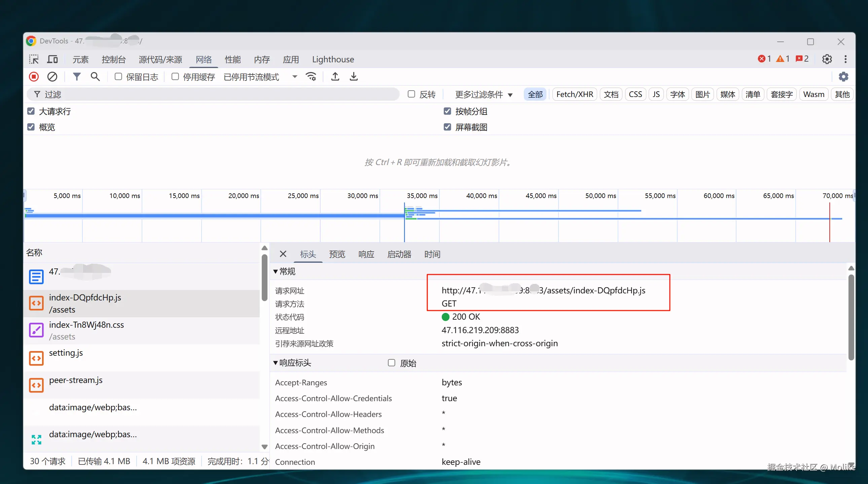868x484 pixels.
Task: Switch to the 控制台 panel tab
Action: (x=114, y=60)
